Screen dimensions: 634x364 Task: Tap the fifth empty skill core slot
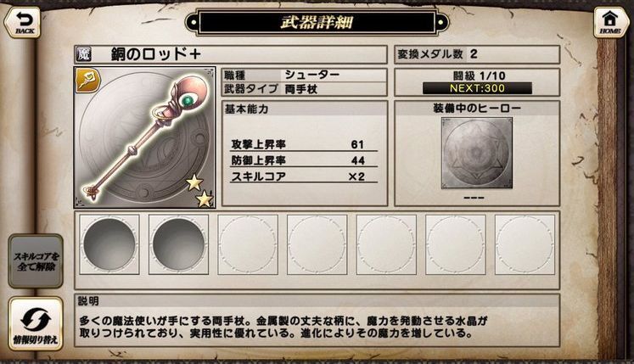[386, 244]
